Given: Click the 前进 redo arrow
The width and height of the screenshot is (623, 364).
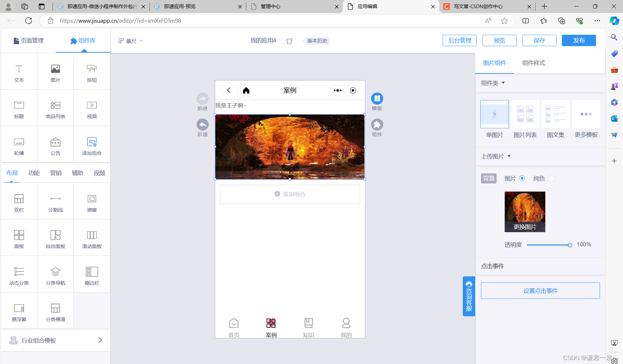Looking at the screenshot, I should tap(202, 98).
